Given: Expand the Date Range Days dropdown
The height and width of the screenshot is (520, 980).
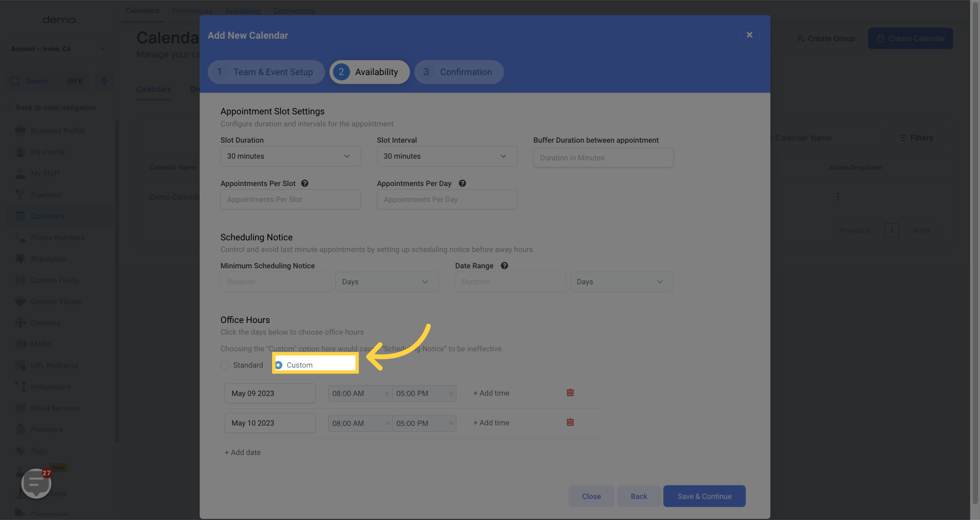Looking at the screenshot, I should 621,281.
